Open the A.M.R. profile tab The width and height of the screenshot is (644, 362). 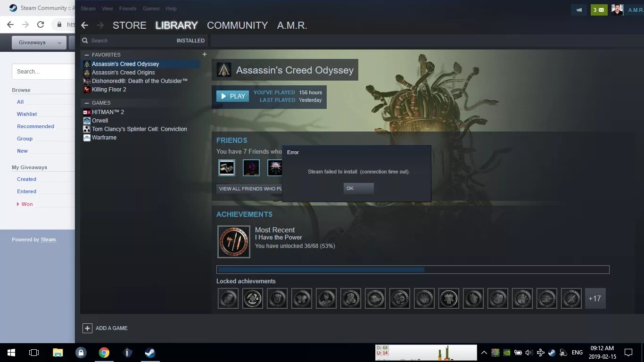coord(292,25)
